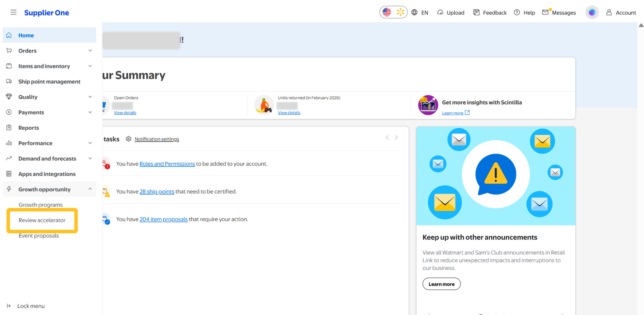Click the Learn more external link icon
Viewport: 644px width, 315px height.
467,113
